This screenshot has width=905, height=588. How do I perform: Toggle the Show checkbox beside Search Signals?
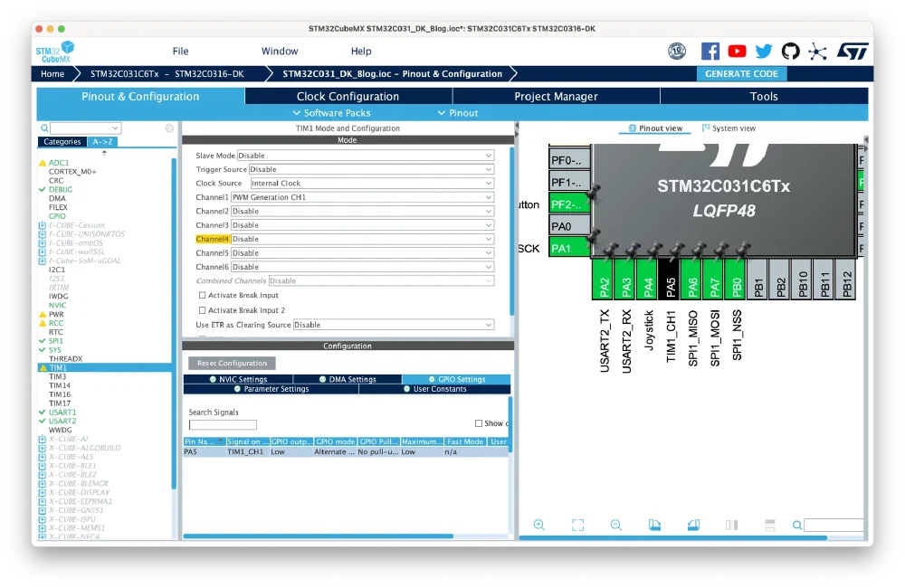tap(479, 423)
